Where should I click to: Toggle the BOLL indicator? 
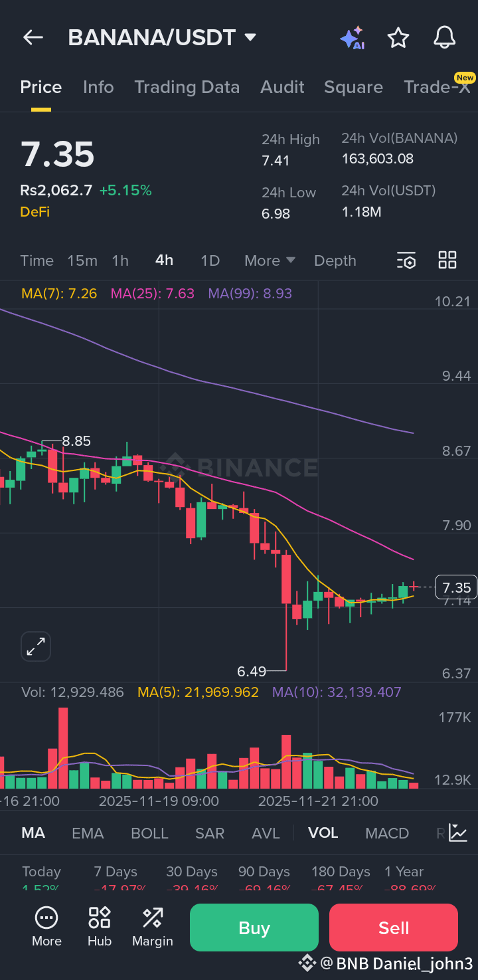pyautogui.click(x=149, y=833)
